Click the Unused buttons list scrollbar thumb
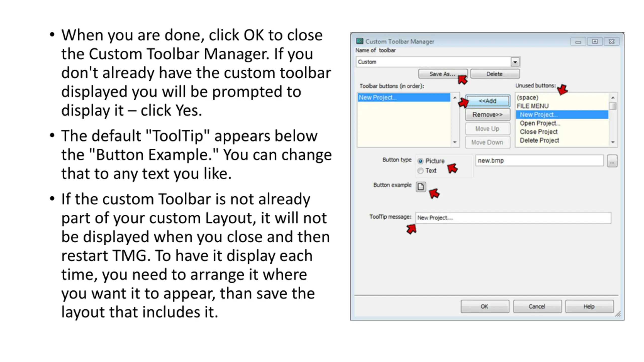The height and width of the screenshot is (362, 644). [x=613, y=106]
